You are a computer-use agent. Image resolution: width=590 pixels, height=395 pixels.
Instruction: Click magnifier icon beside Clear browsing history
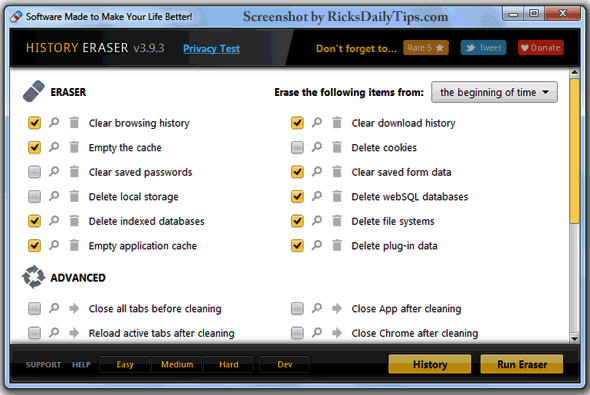(x=54, y=122)
